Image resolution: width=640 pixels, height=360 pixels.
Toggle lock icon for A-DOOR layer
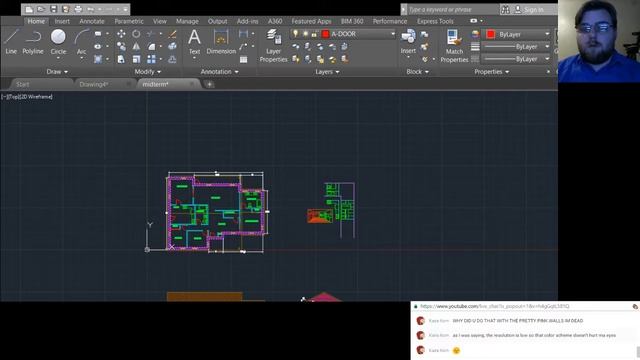(314, 34)
